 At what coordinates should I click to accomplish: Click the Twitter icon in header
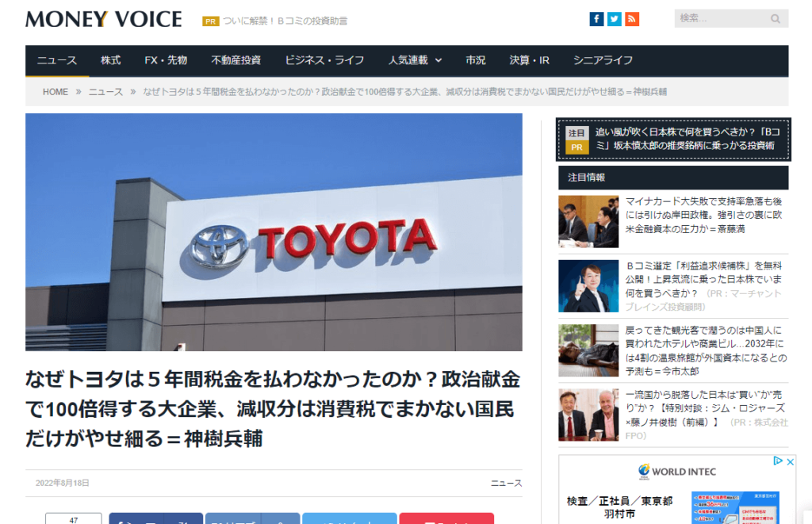pyautogui.click(x=615, y=19)
